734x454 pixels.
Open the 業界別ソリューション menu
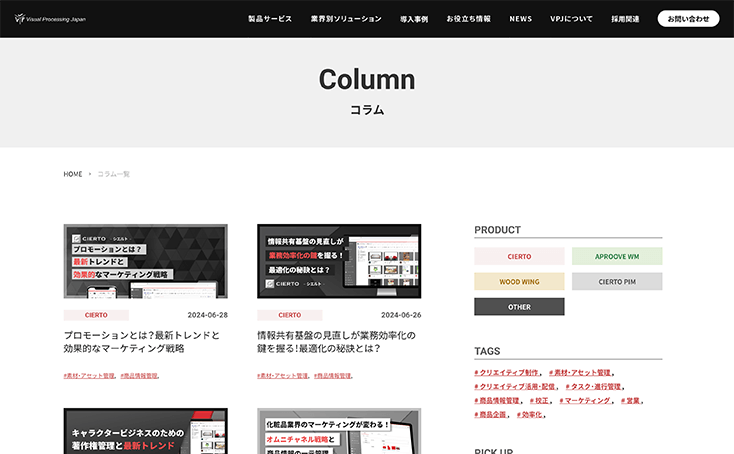(346, 19)
